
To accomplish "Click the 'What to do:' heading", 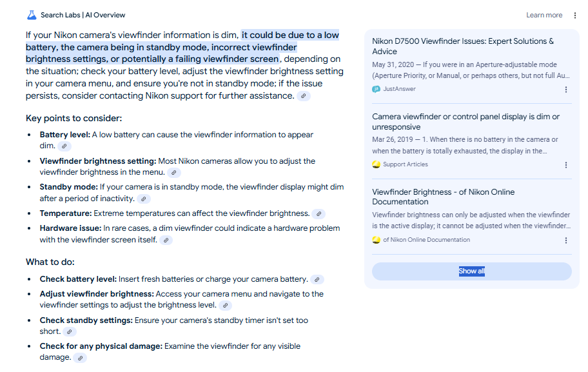I will (x=50, y=262).
